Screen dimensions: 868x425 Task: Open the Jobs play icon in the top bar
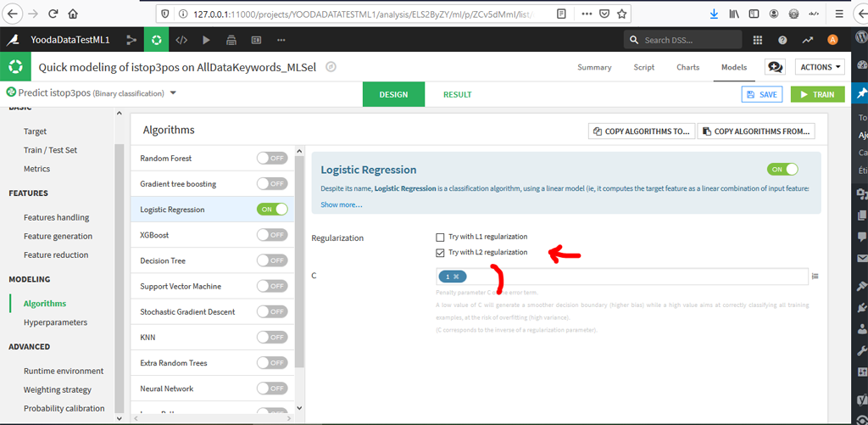(207, 40)
